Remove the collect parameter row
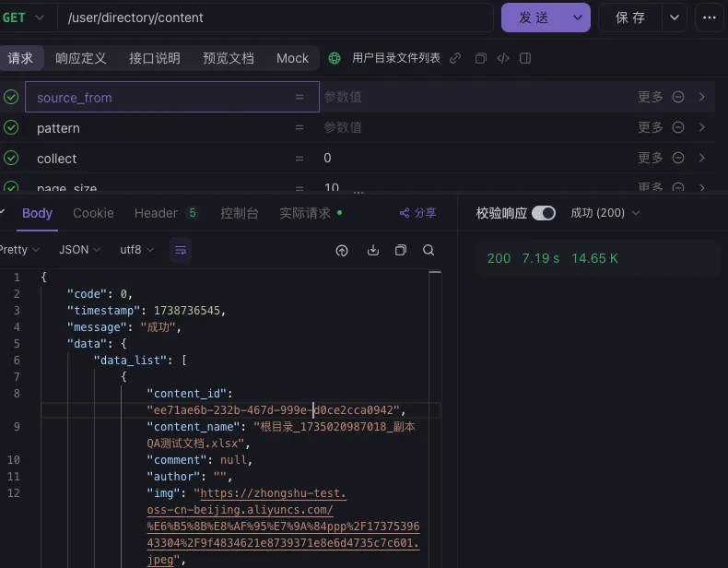 [x=678, y=158]
